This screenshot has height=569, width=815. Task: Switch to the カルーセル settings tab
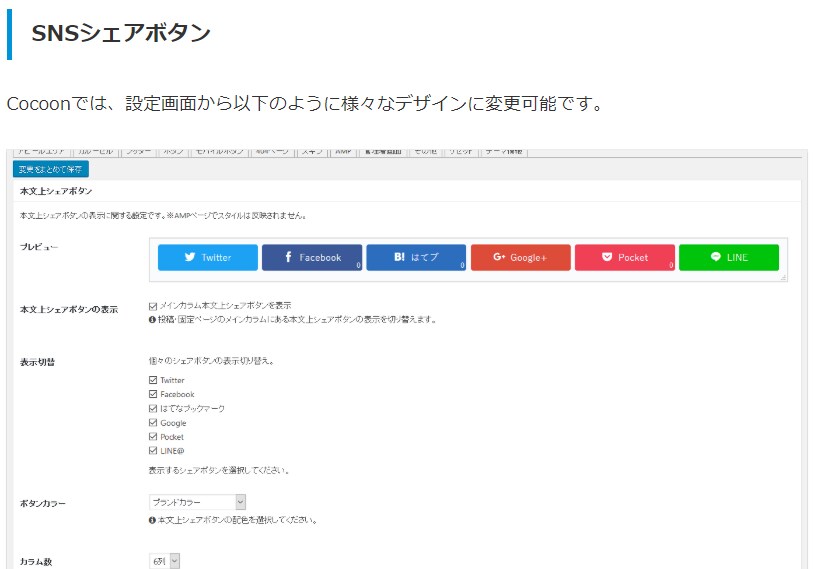point(96,152)
